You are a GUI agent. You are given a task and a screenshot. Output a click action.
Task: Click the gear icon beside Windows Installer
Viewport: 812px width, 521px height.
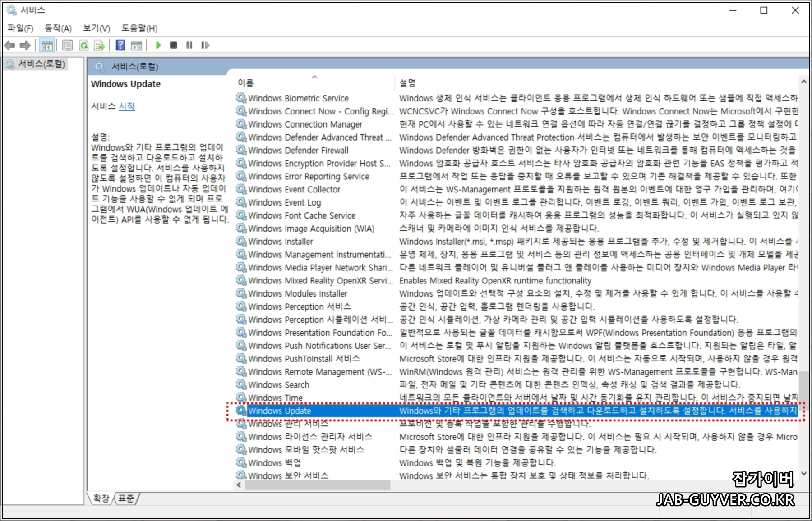[x=241, y=242]
